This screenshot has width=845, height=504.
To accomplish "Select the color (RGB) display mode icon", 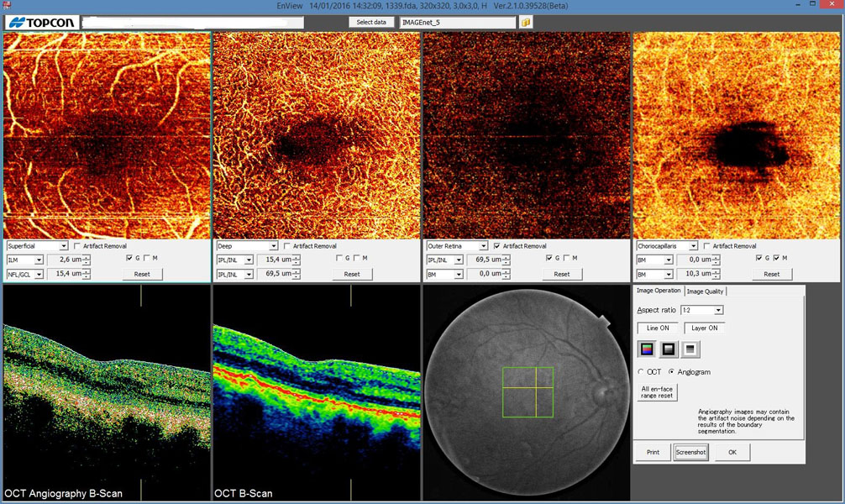I will (646, 349).
